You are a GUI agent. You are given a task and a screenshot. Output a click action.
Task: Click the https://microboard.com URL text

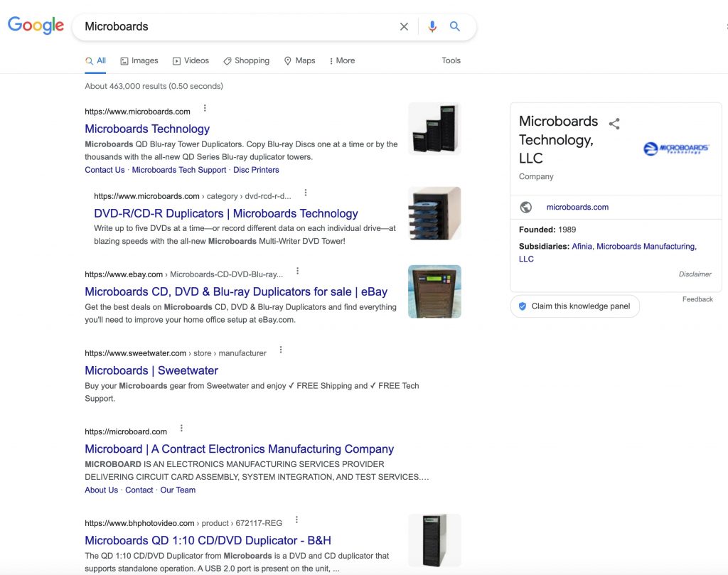(x=126, y=431)
